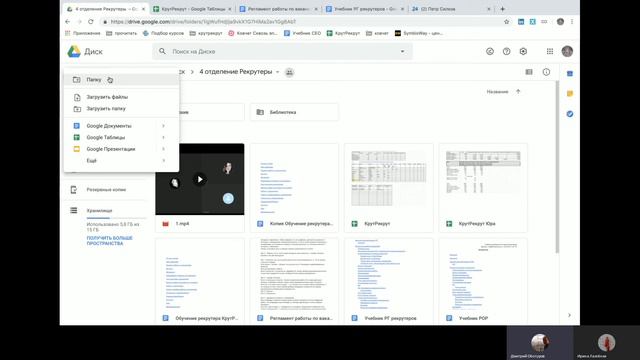Open Учебник РГ рекрутеров document
640x360 pixels.
(389, 282)
